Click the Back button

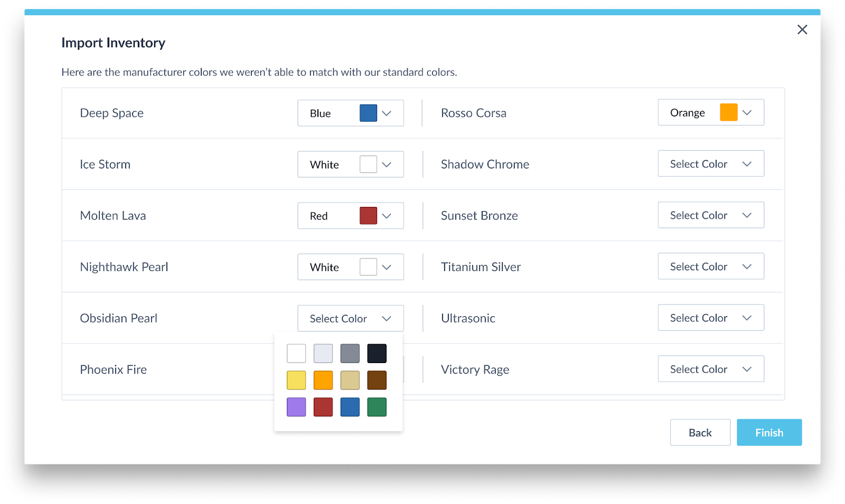click(700, 432)
